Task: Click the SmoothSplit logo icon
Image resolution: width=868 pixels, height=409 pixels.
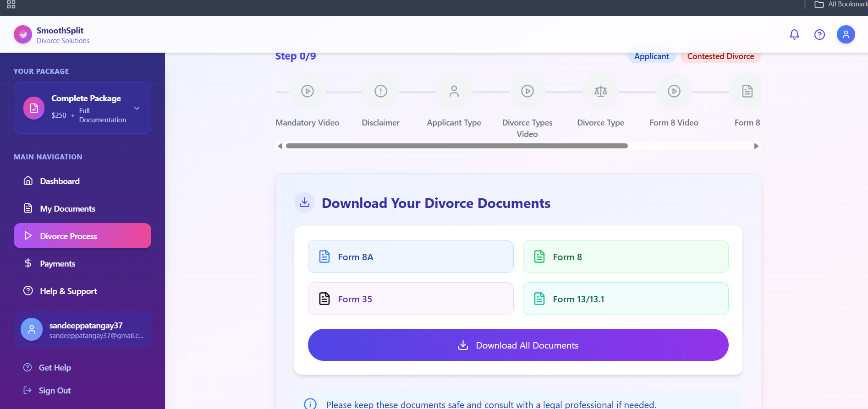Action: coord(23,34)
